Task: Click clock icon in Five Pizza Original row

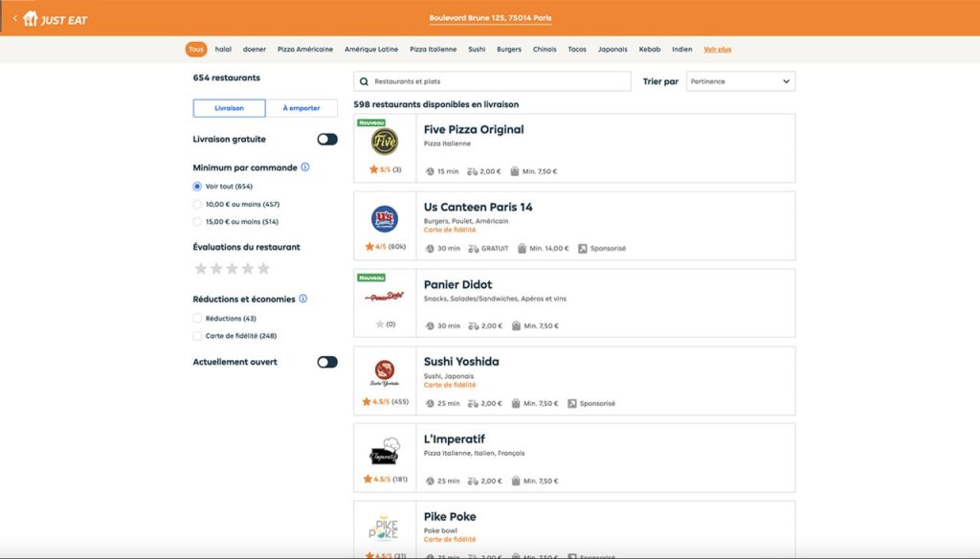Action: click(430, 171)
